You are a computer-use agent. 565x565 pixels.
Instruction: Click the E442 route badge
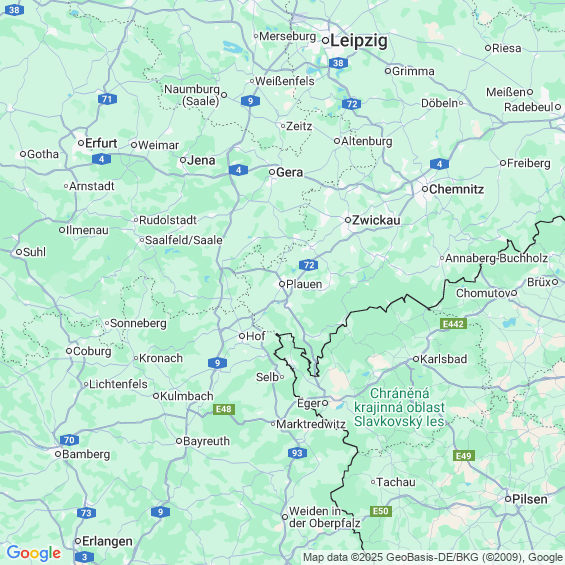(x=453, y=324)
